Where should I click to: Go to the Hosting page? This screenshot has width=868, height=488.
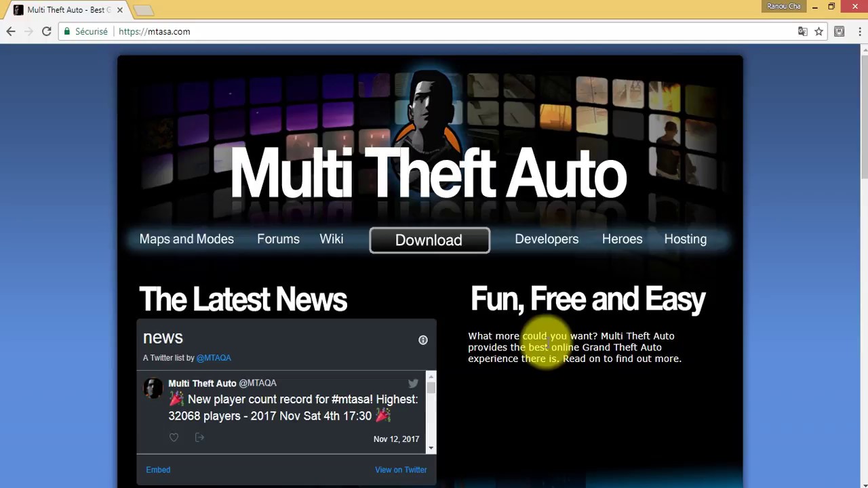(686, 239)
